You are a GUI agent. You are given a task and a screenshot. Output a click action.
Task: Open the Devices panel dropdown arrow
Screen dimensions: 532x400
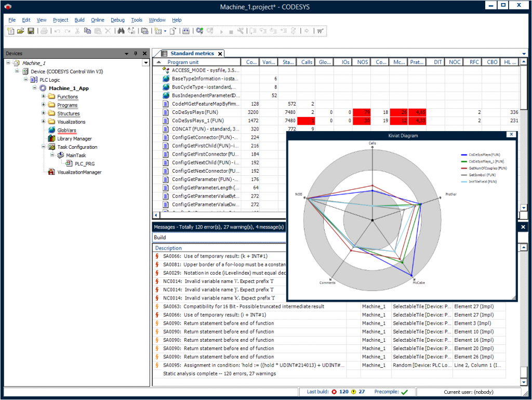click(x=126, y=54)
